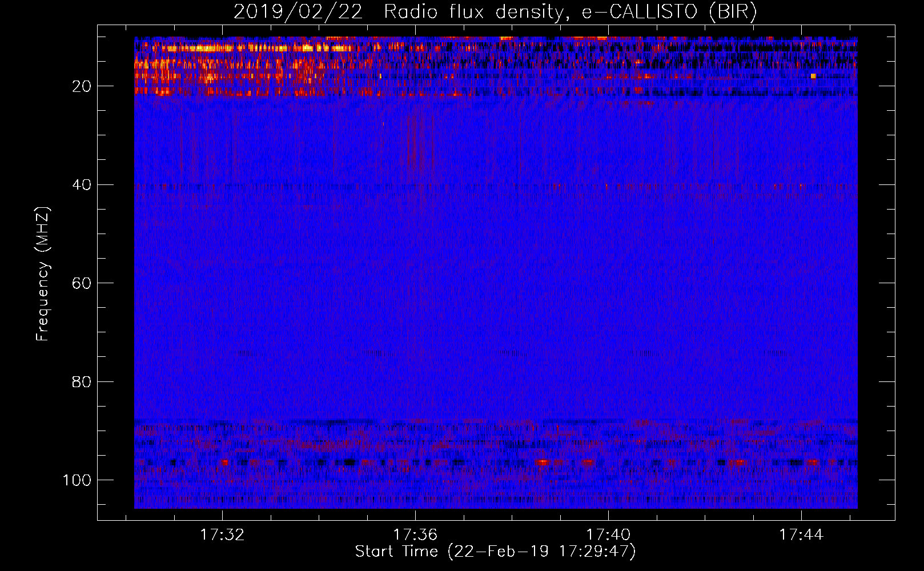Image resolution: width=924 pixels, height=571 pixels.
Task: Click the 'Start Time (22-Feb-19 17:29:47)' label
Action: click(x=495, y=552)
